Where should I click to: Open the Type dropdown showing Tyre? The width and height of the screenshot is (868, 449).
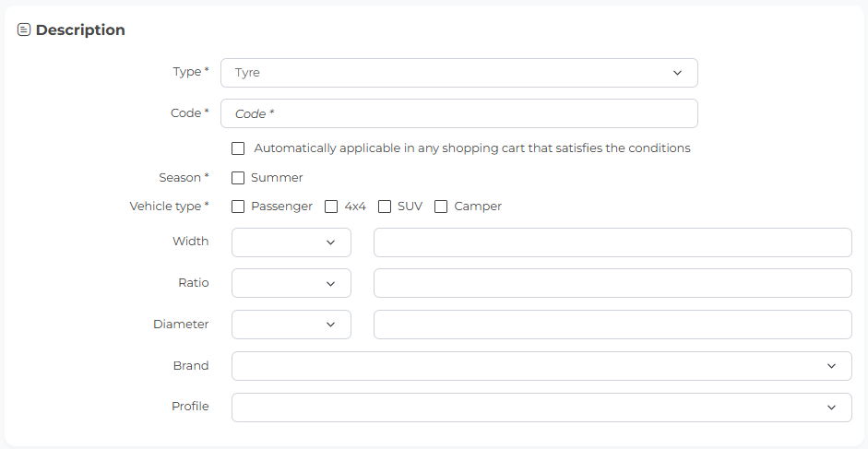(x=459, y=73)
